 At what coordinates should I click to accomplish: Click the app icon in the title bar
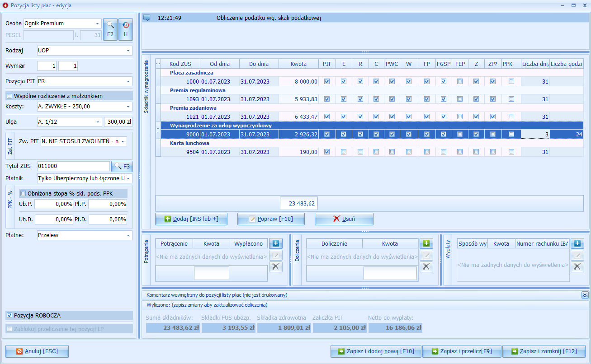coord(5,5)
